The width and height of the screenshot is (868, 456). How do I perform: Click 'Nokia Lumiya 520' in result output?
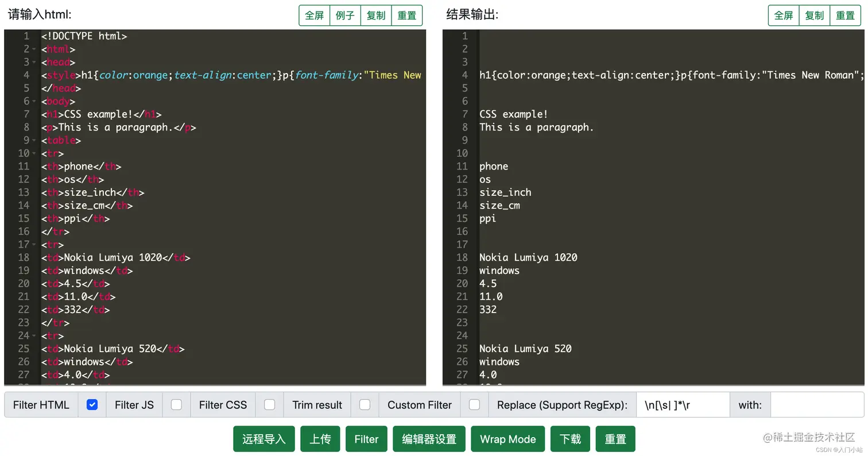526,349
